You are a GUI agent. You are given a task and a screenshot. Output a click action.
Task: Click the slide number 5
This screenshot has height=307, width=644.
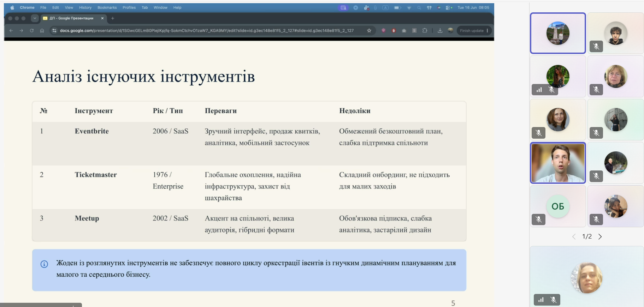(x=453, y=303)
